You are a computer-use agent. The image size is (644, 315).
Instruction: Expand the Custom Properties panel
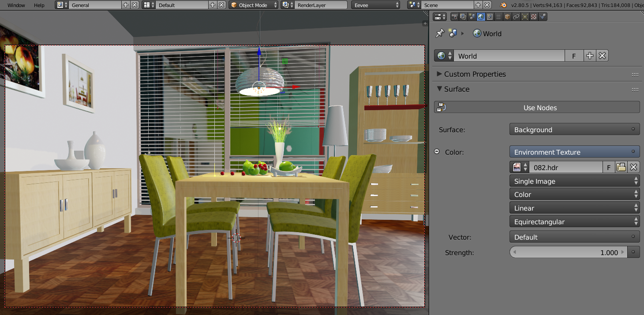click(x=475, y=74)
